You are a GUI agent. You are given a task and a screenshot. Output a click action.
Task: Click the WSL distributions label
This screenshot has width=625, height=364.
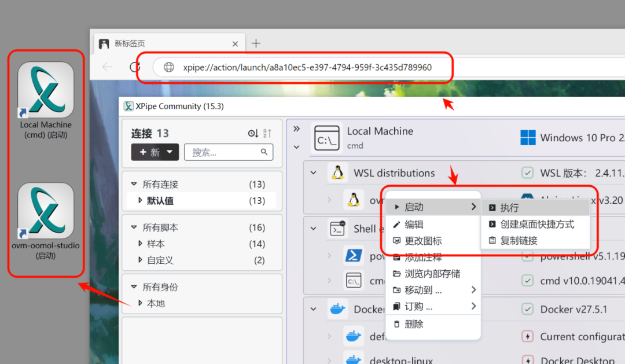[394, 173]
